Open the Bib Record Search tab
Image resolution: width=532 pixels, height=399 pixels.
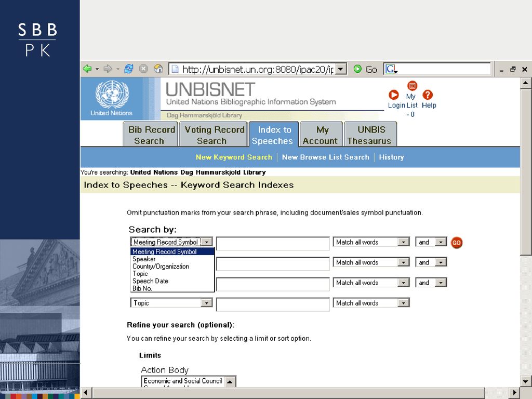(x=150, y=135)
